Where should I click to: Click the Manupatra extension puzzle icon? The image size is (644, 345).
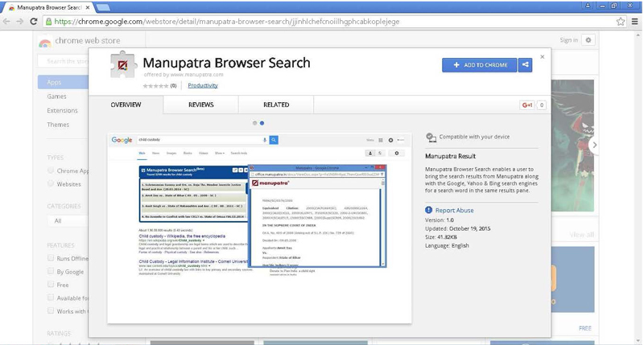123,64
